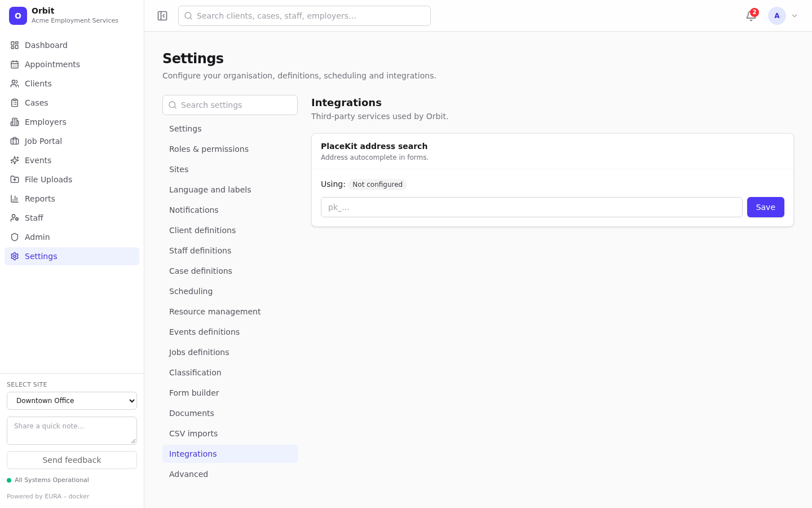This screenshot has height=508, width=812.
Task: Go to Scheduling settings
Action: tap(230, 291)
